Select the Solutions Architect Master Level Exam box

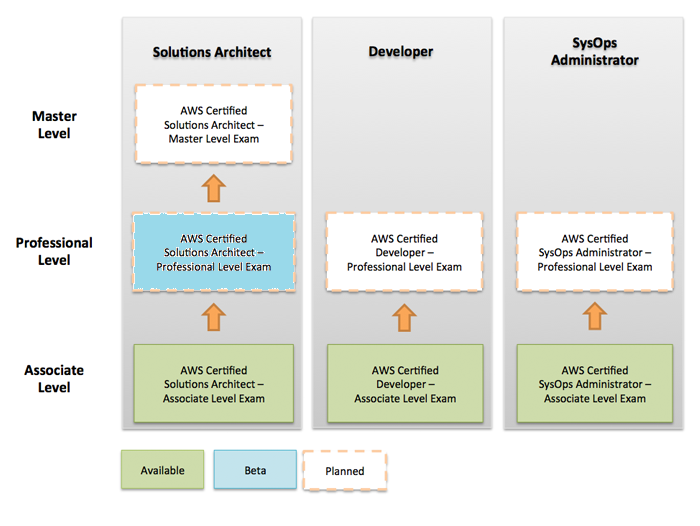click(x=212, y=124)
